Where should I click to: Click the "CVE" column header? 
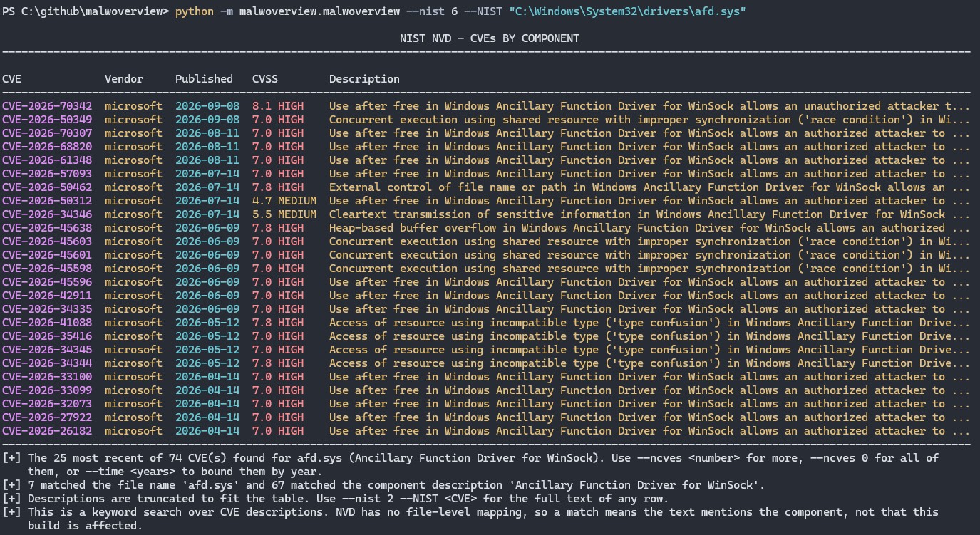[12, 79]
